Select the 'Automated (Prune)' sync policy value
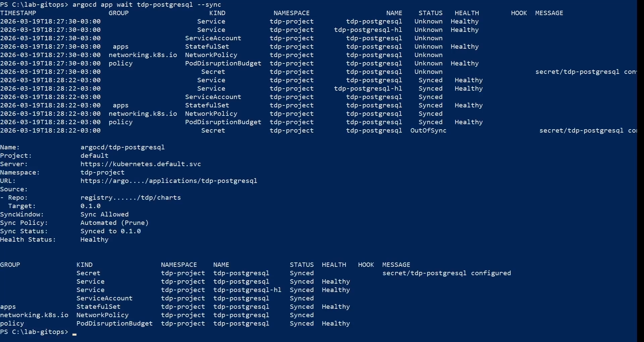Viewport: 644px width, 342px height. pos(114,223)
